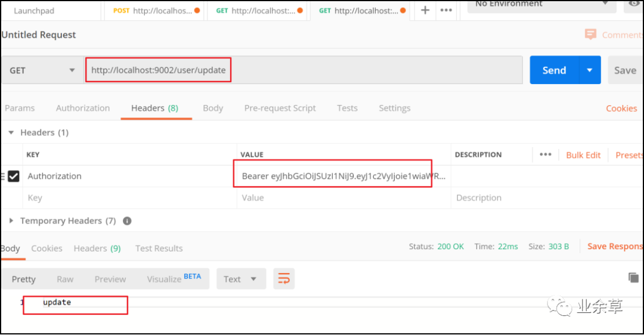Click the Bulk Edit link
The width and height of the screenshot is (644, 335).
click(x=583, y=155)
